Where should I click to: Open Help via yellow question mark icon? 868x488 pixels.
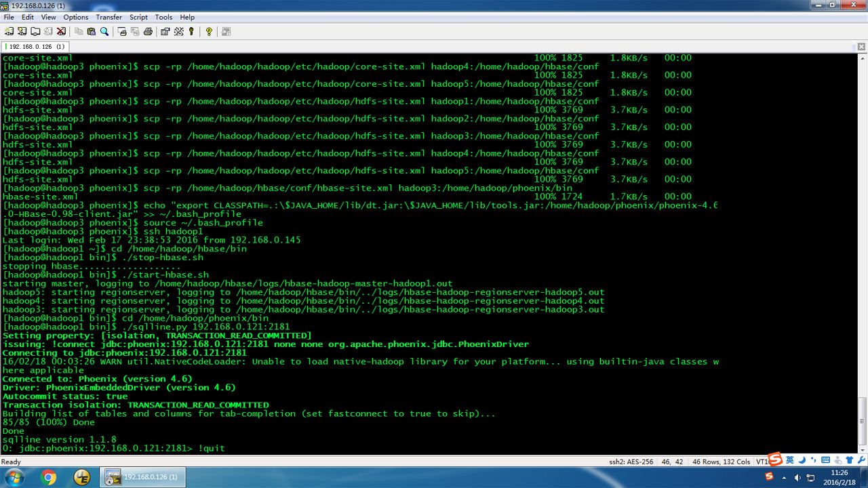[x=209, y=31]
